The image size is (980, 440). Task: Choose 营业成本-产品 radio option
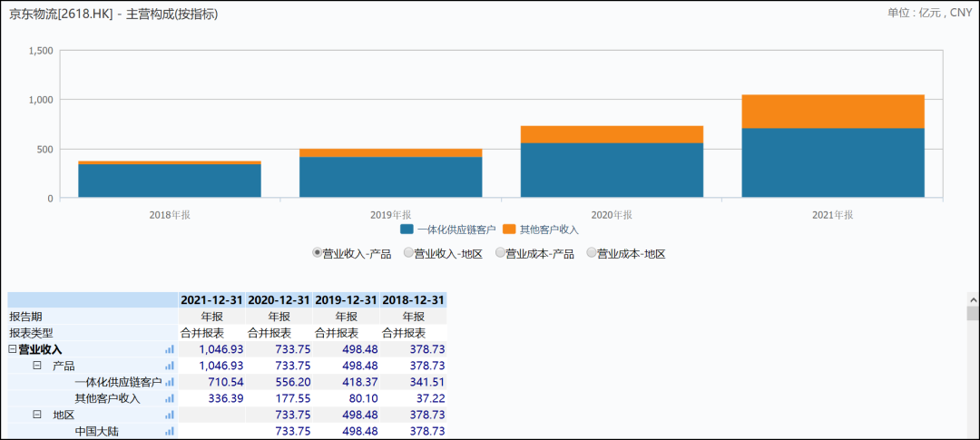coord(500,254)
